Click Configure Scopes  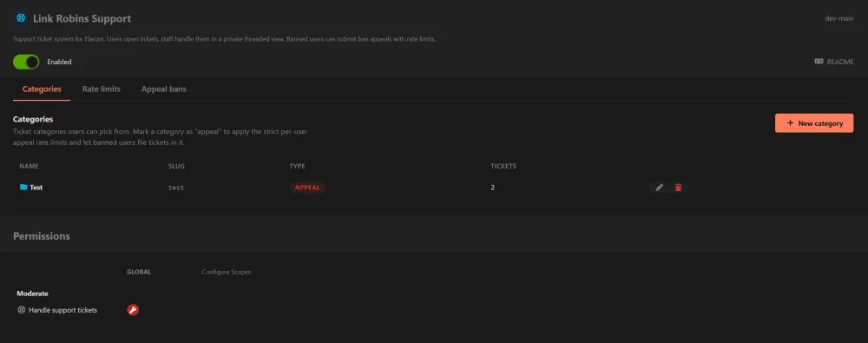[226, 272]
